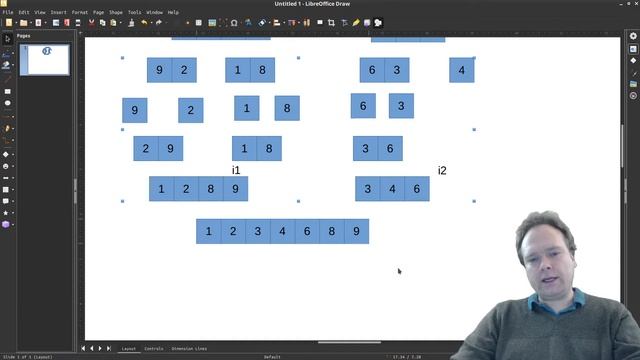Select the Callout shapes tool
This screenshot has width=640, height=360.
[x=6, y=201]
